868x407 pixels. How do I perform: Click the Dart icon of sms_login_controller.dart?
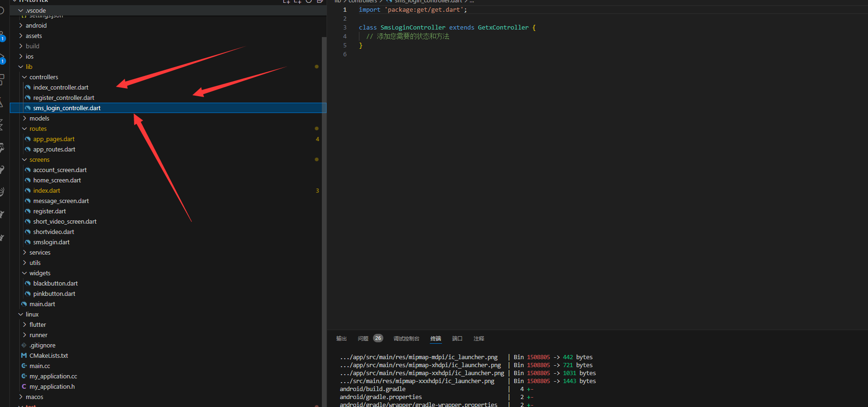click(x=28, y=108)
